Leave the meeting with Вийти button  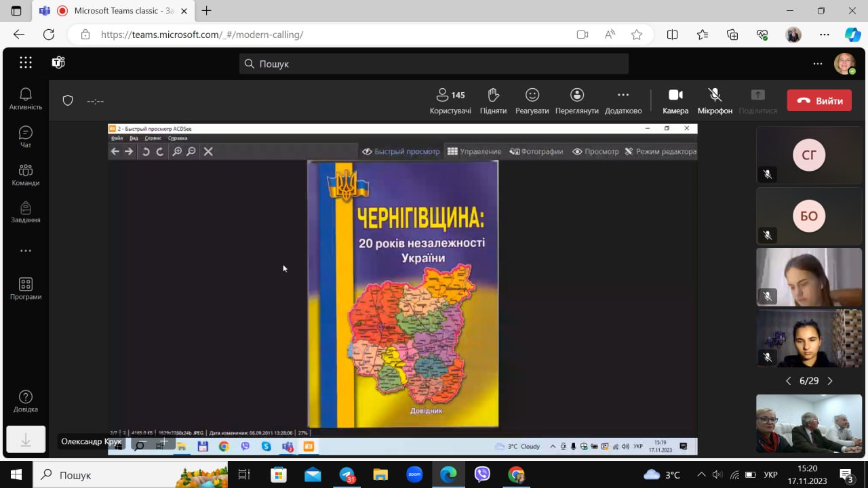click(819, 100)
